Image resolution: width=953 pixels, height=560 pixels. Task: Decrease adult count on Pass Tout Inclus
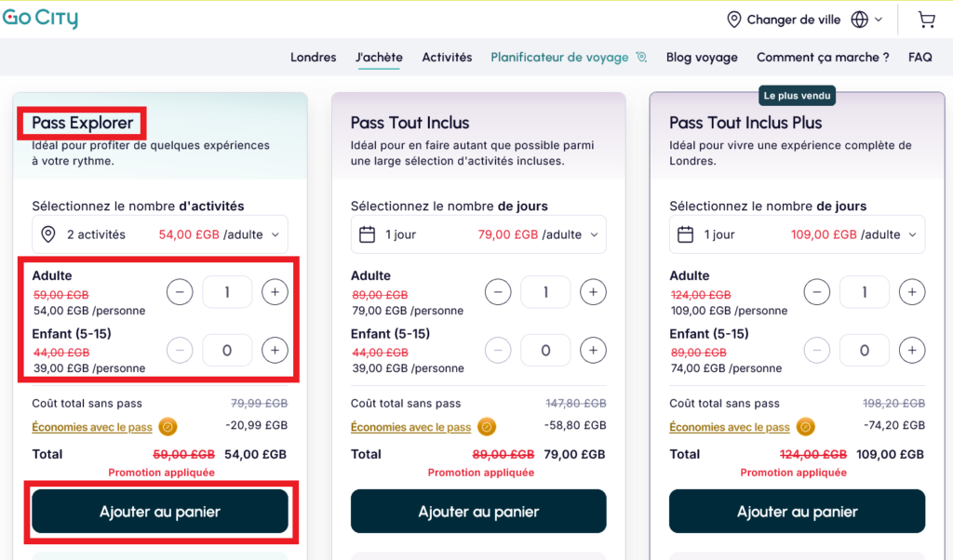pos(498,292)
